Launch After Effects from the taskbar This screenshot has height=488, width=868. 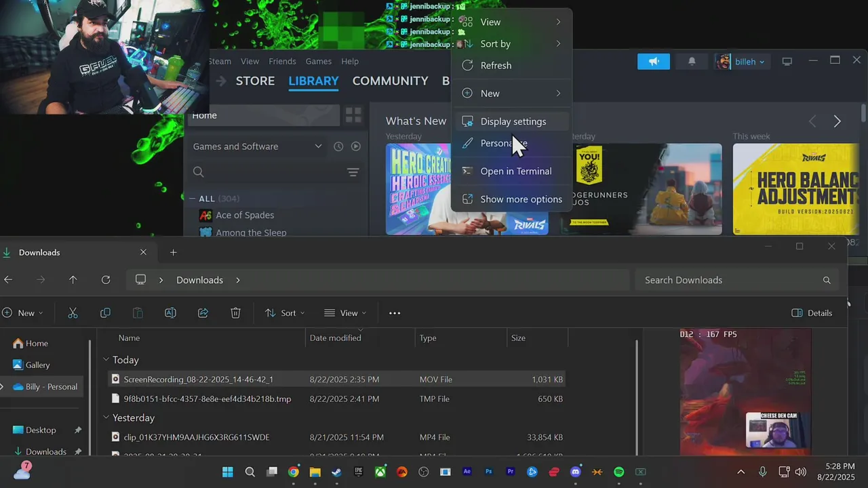[x=467, y=472]
